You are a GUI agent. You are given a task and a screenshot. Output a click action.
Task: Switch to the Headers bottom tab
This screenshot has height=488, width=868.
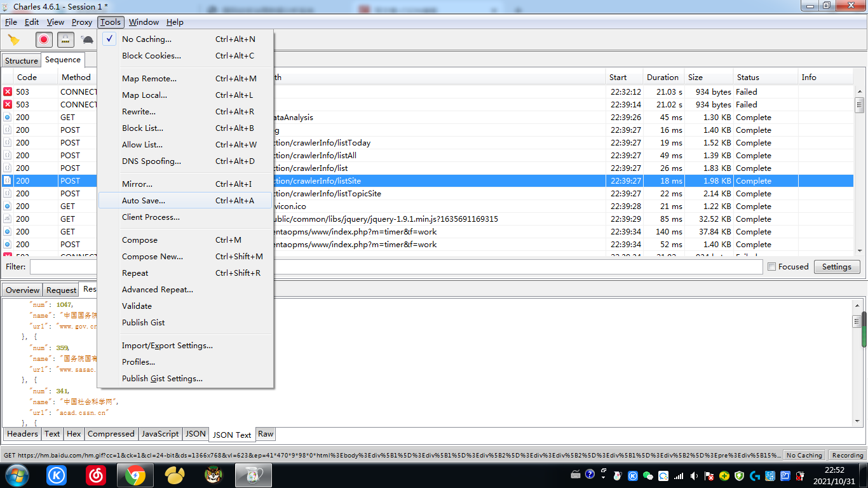tap(23, 434)
